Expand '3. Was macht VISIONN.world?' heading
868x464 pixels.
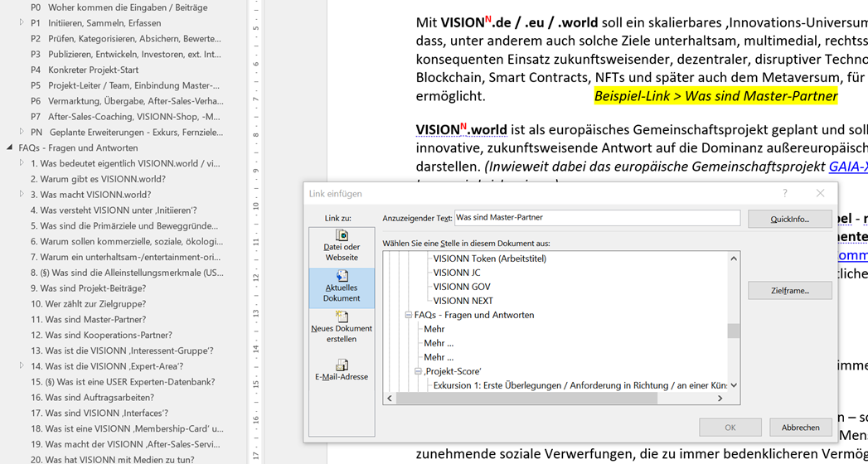click(x=22, y=194)
